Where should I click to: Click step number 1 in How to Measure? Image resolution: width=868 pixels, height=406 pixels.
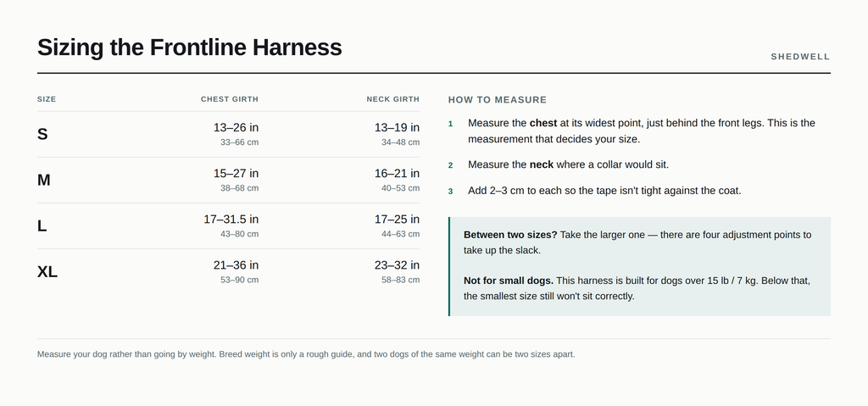pos(451,124)
